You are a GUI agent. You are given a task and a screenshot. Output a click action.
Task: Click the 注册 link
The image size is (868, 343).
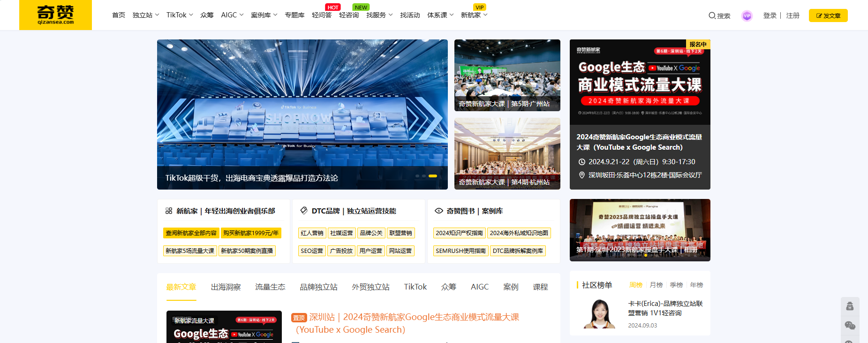[x=793, y=15]
